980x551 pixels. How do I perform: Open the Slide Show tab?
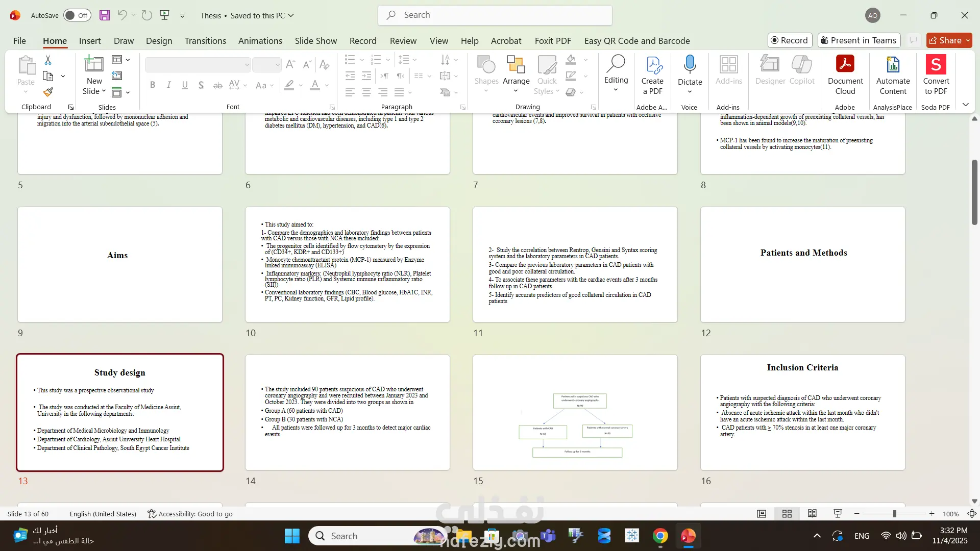315,41
